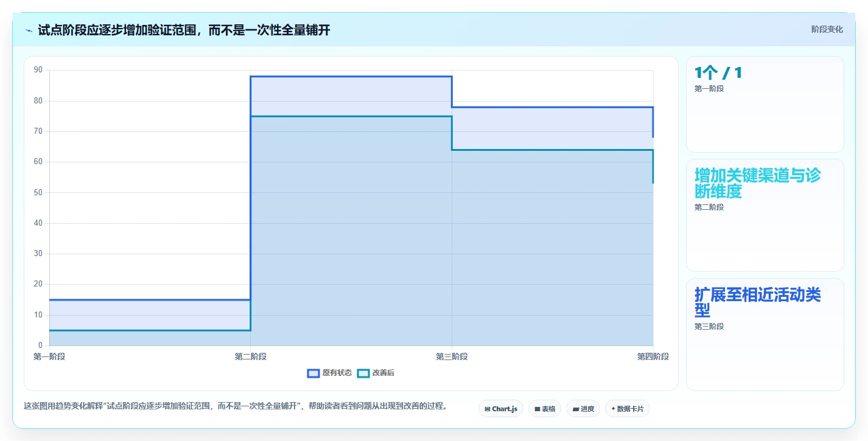Screen dimensions: 868x441
Task: Toggle the 改善后 legend item
Action: click(x=376, y=373)
